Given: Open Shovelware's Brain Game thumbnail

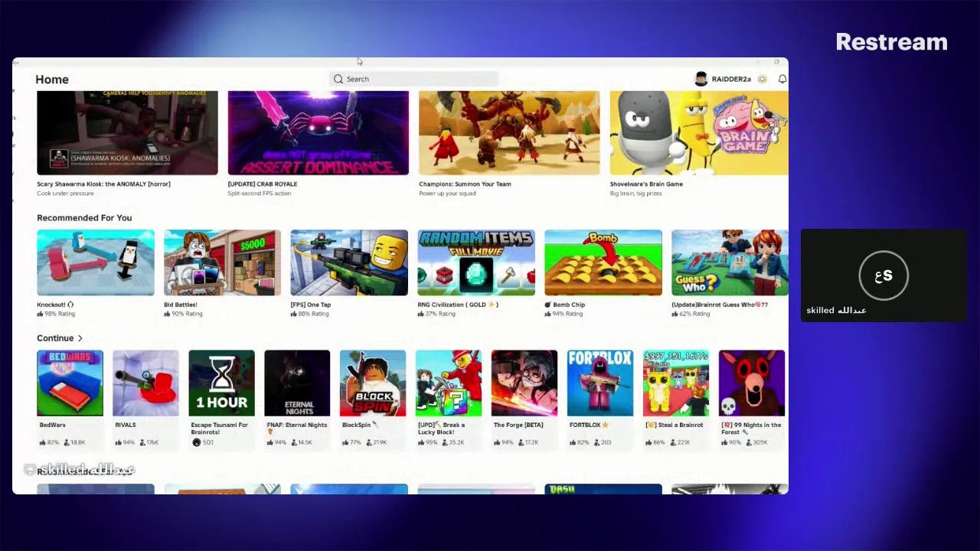Looking at the screenshot, I should coord(699,133).
